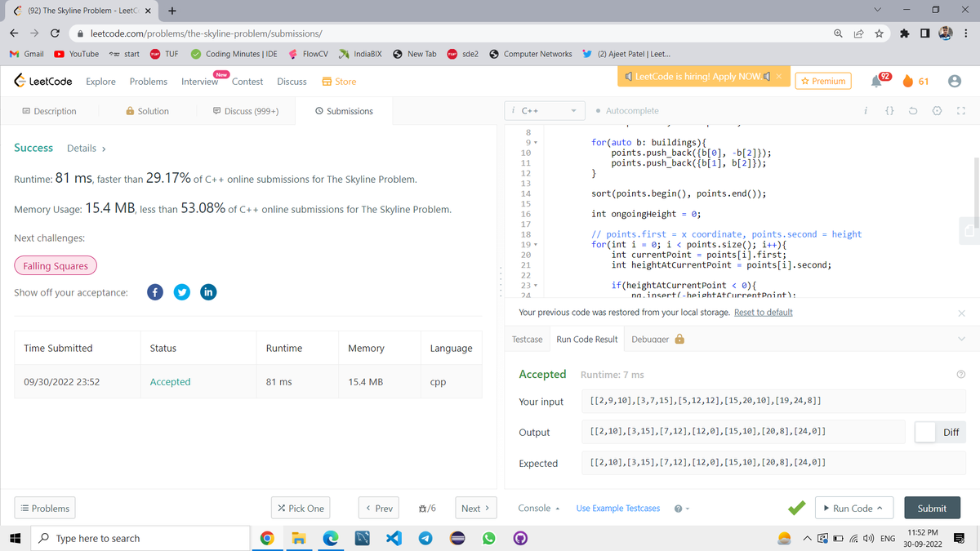The height and width of the screenshot is (551, 980).
Task: Open WhatsApp from the taskbar
Action: click(x=488, y=539)
